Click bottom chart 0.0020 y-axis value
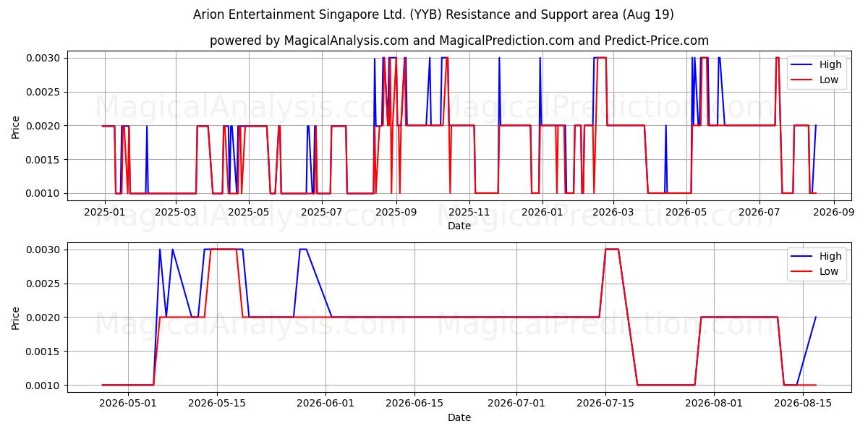The width and height of the screenshot is (868, 434). tap(44, 318)
